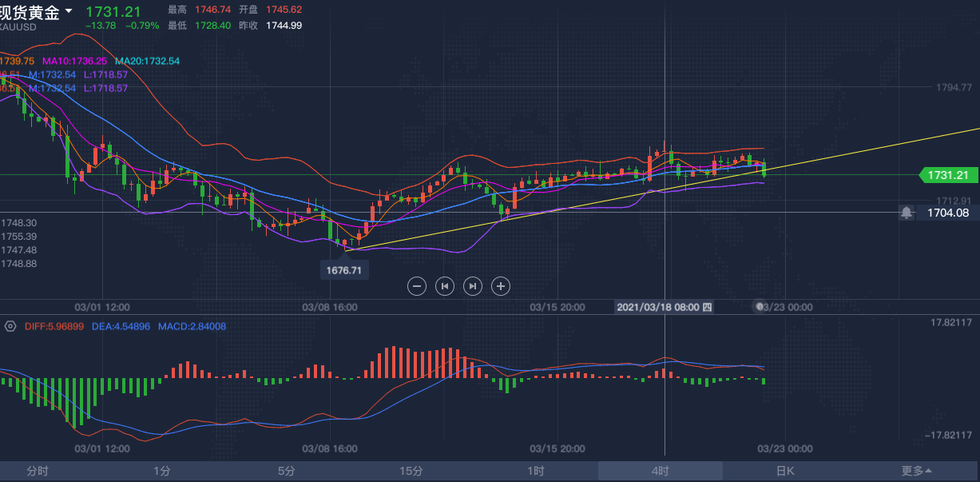Open MACD indicator settings hexagon icon

pyautogui.click(x=10, y=326)
